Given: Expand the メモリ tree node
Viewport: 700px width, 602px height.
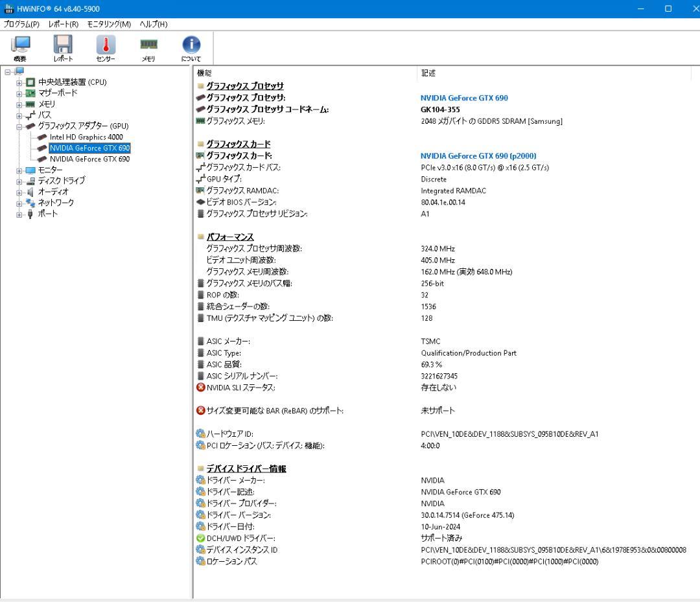Looking at the screenshot, I should click(19, 105).
